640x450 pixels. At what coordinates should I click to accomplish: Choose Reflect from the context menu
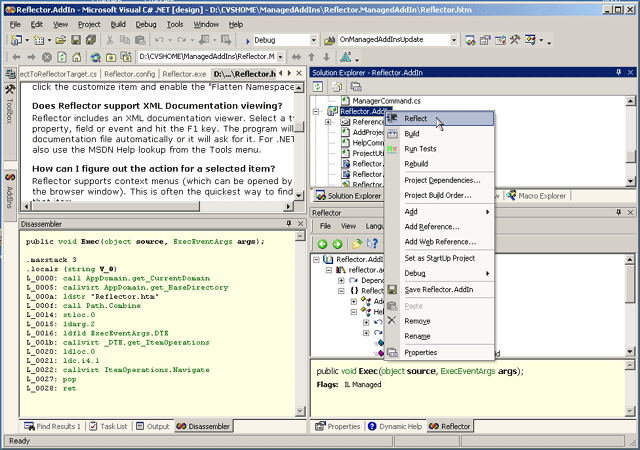[x=440, y=118]
